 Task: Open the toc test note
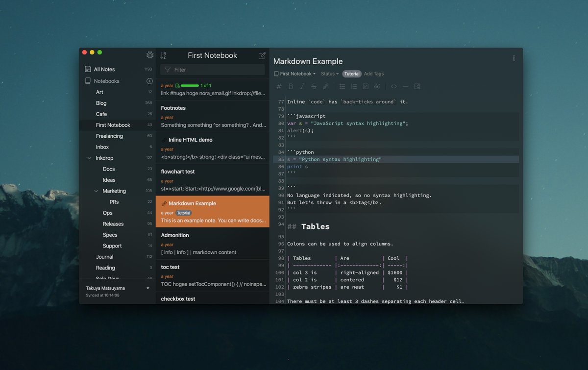(213, 275)
